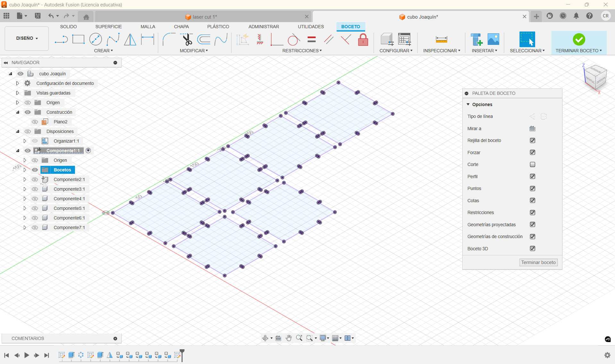This screenshot has width=615, height=364.
Task: Choose the two-point rectangle tool
Action: [x=78, y=39]
